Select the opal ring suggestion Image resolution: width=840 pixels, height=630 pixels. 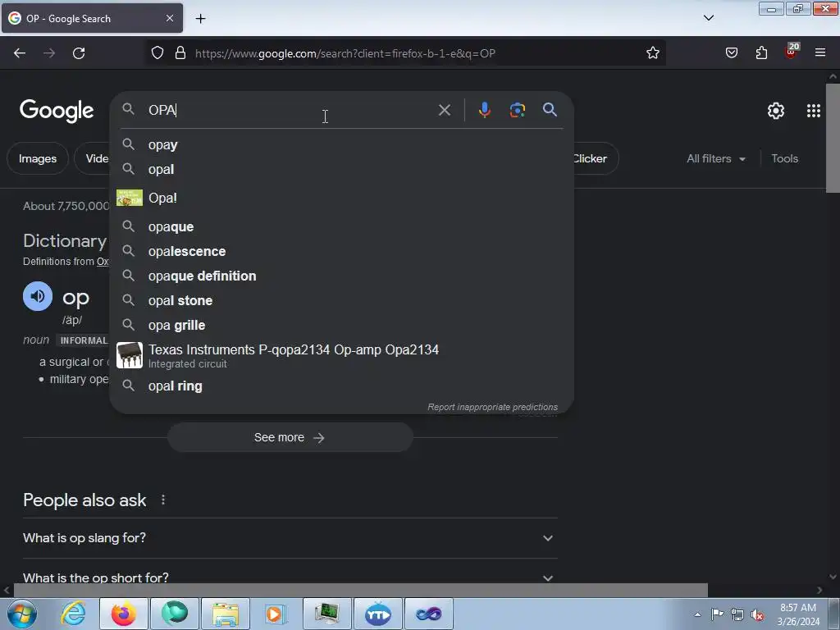pos(341,386)
